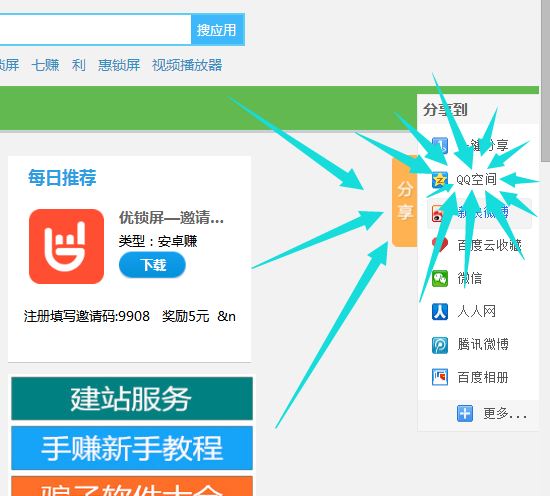Screen dimensions: 550x496
Task: Click the page vertical scrollbar thumb
Action: point(545,81)
